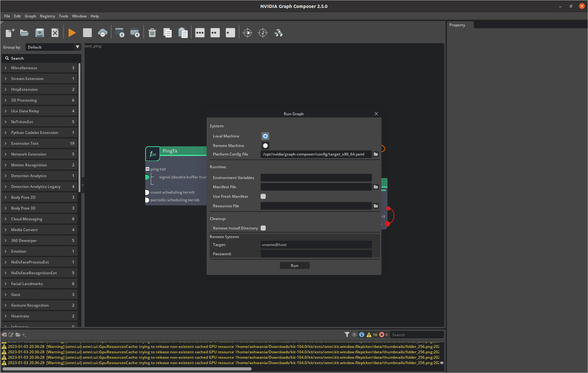Select the single-dot node detail icon
The width and height of the screenshot is (588, 373).
tap(230, 33)
